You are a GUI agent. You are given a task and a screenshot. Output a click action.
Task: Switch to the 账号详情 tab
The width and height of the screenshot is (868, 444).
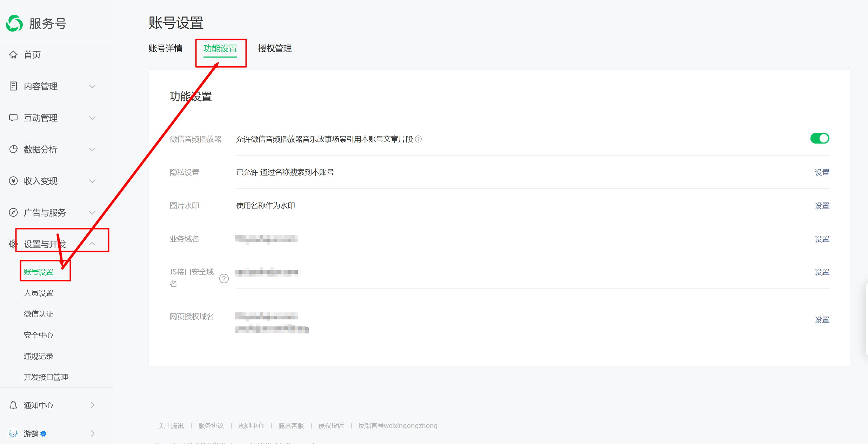point(166,48)
